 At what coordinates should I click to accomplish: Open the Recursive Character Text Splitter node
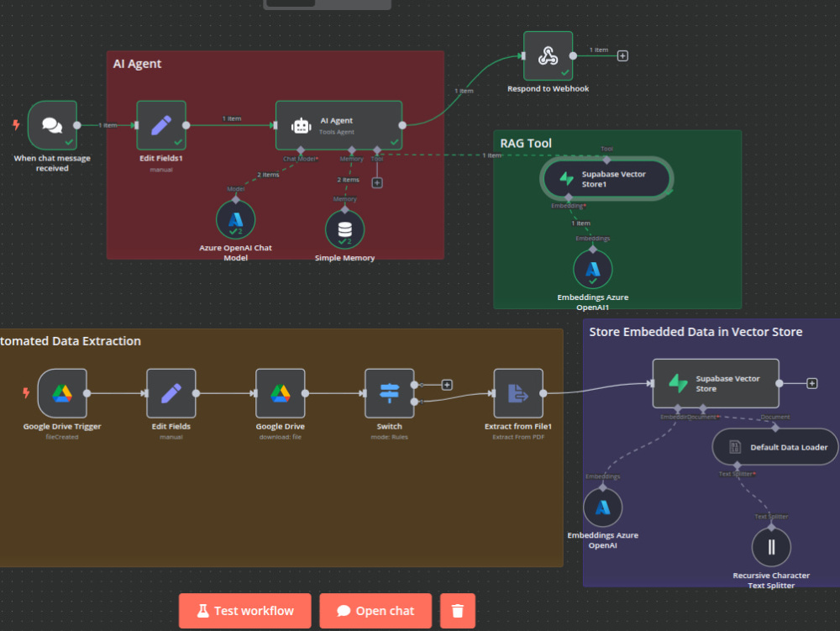[771, 546]
